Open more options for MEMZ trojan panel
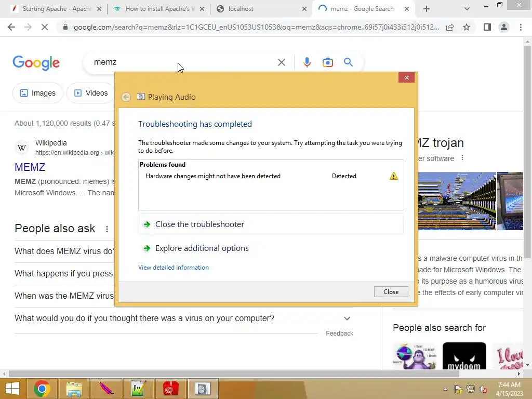Screen dimensions: 532x399 tap(462, 158)
